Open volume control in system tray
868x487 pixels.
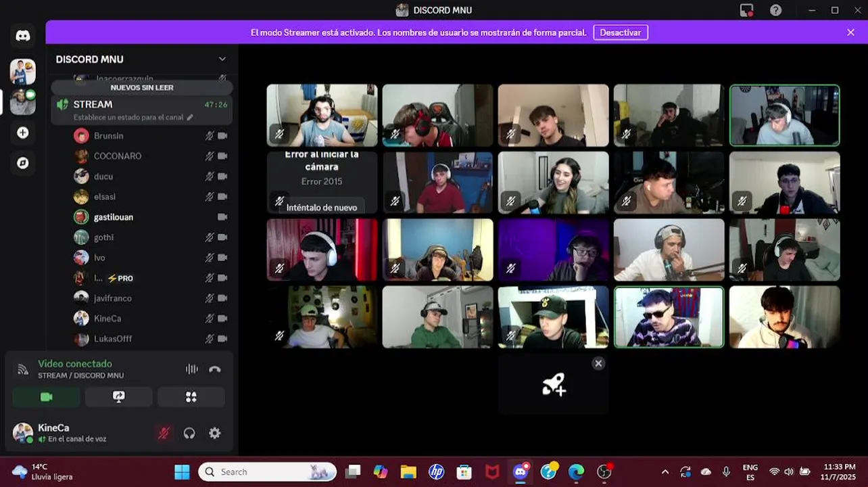tap(789, 471)
